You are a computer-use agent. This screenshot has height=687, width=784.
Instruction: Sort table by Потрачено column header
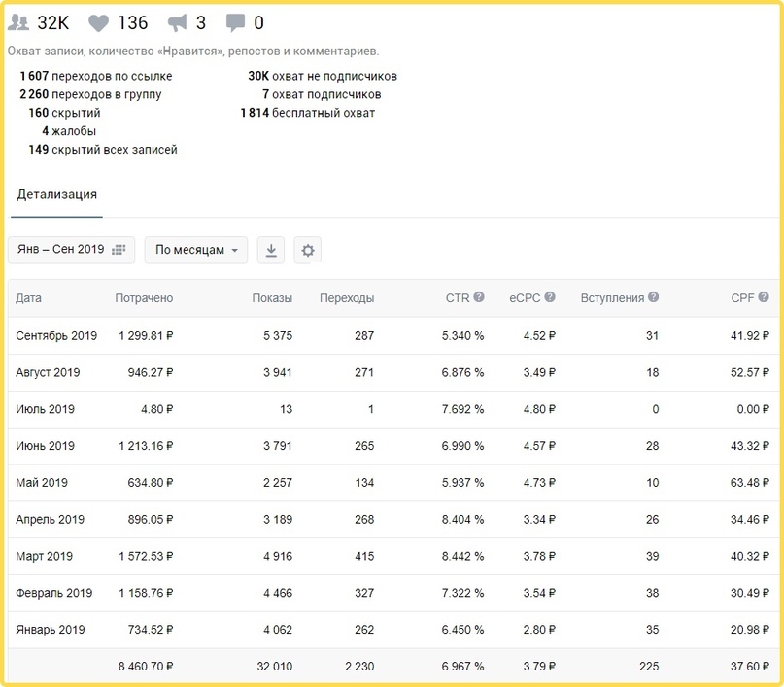click(x=144, y=298)
